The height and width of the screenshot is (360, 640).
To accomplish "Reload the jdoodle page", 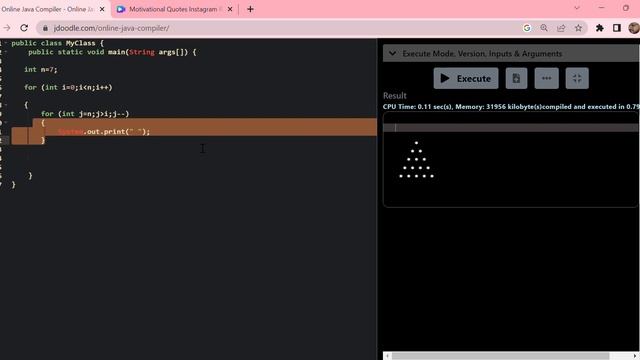I will (x=24, y=28).
